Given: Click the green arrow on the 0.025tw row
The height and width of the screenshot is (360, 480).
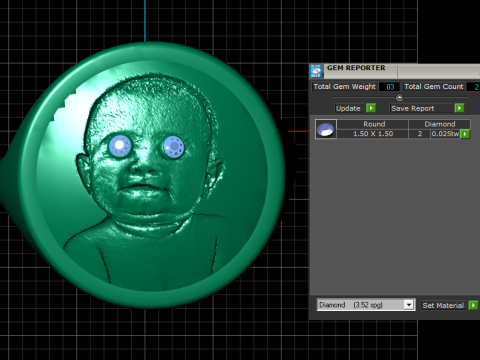Looking at the screenshot, I should (465, 134).
